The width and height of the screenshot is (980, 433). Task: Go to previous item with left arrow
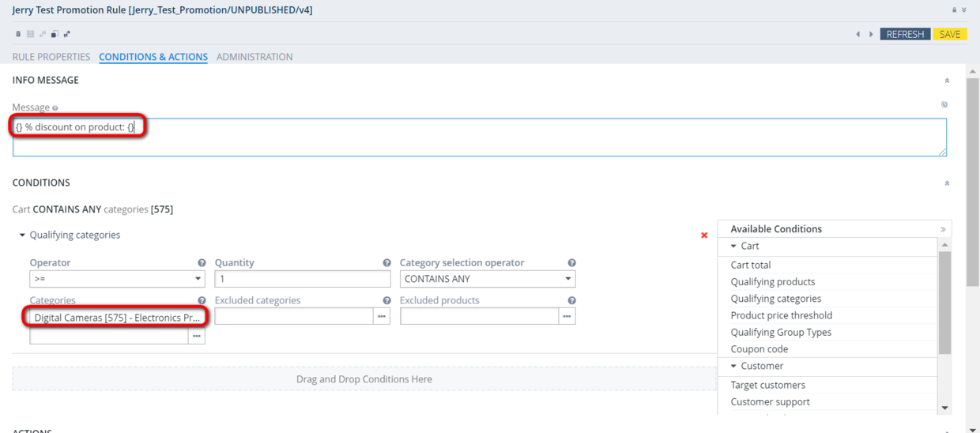pyautogui.click(x=858, y=35)
